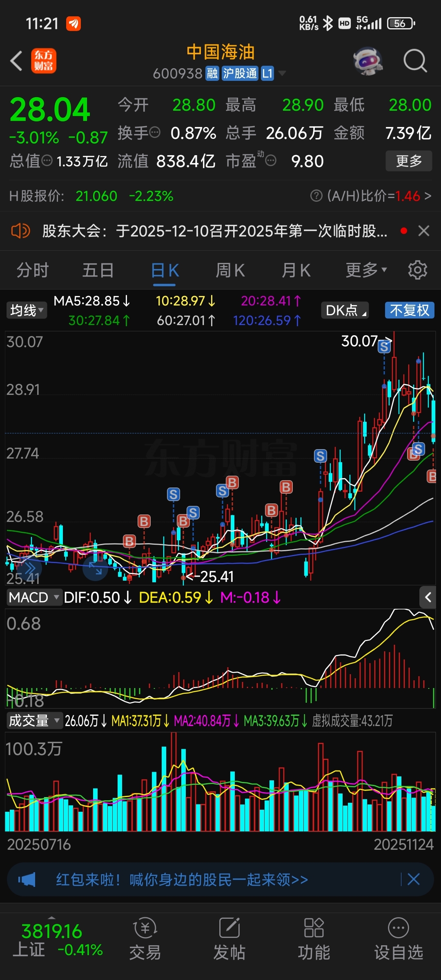
Task: Expand the 更多 period dropdown
Action: (366, 270)
